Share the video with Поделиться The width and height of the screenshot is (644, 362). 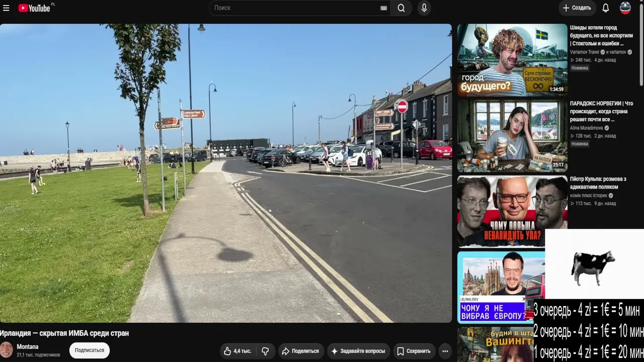tap(300, 351)
